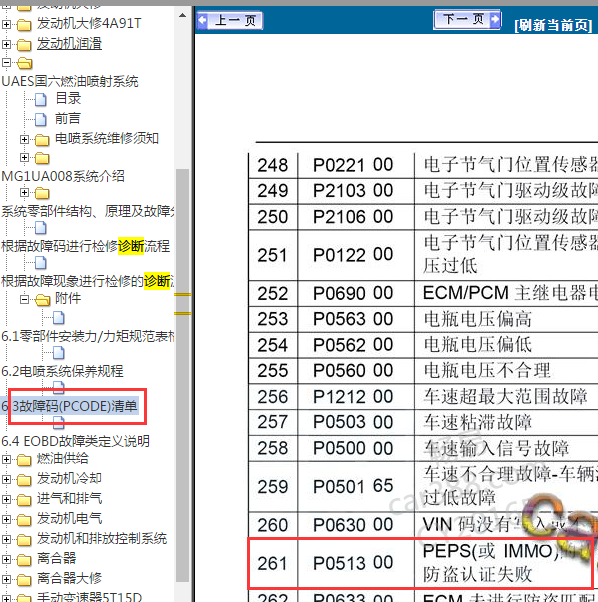Screen dimensions: 598x602
Task: Click the 发动机冷却 folder icon
Action: click(x=24, y=480)
